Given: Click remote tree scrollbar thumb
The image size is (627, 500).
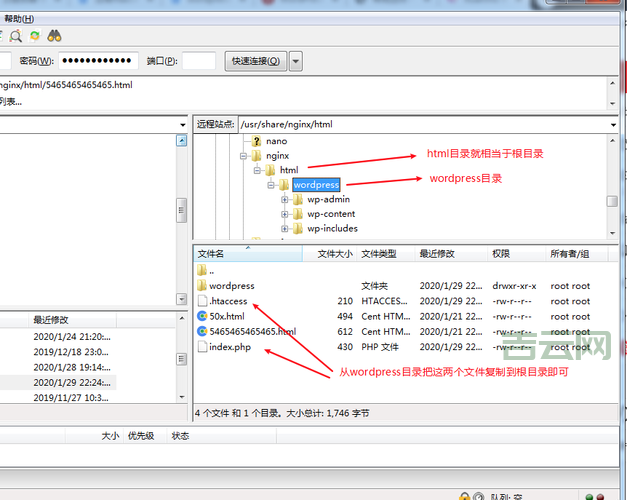Looking at the screenshot, I should point(612,201).
